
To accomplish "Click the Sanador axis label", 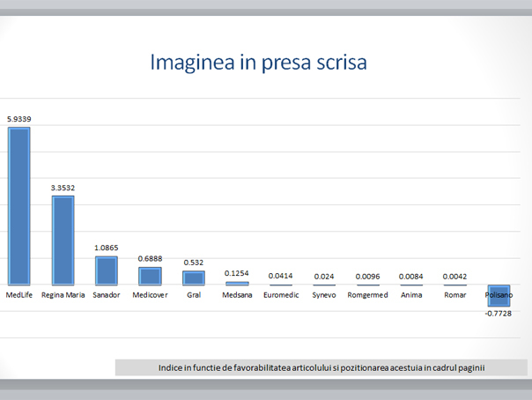I will (107, 295).
